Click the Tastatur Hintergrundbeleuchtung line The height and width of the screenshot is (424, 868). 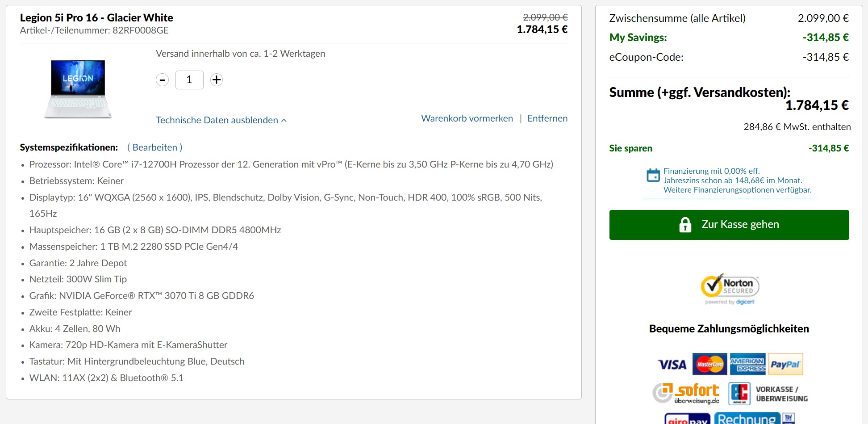pyautogui.click(x=137, y=361)
